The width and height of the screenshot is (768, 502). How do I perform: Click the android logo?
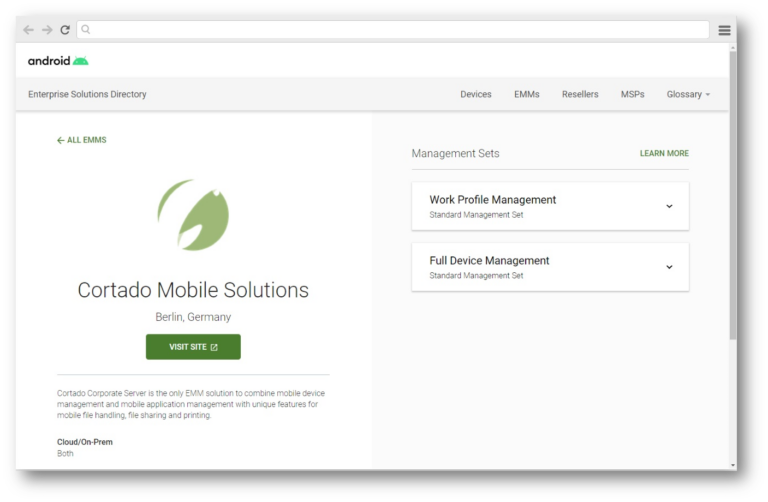[58, 61]
